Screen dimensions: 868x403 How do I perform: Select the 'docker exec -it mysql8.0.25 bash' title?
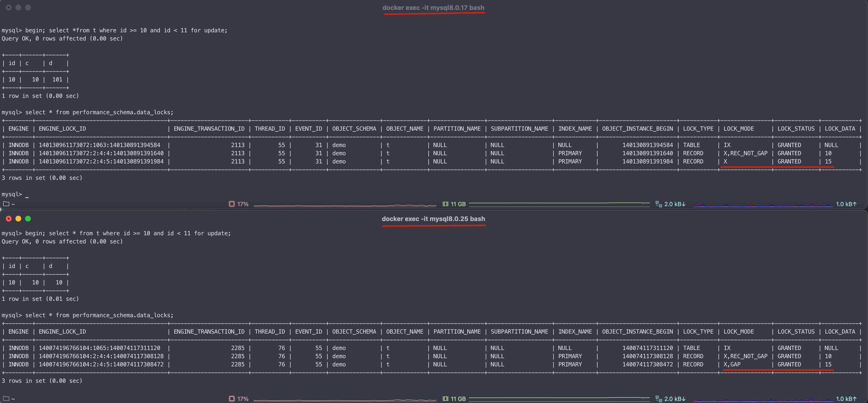coord(433,219)
